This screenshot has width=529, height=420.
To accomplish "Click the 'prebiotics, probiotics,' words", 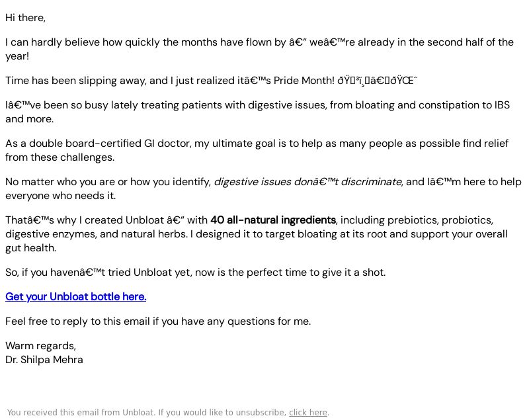I will point(440,220).
